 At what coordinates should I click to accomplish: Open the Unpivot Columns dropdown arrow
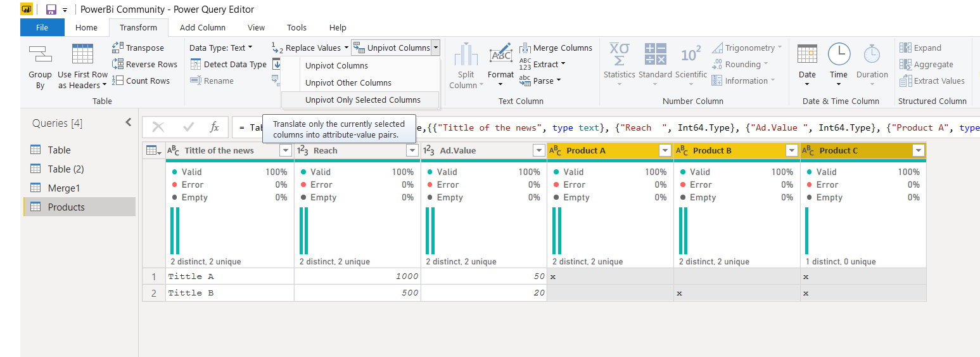click(435, 48)
